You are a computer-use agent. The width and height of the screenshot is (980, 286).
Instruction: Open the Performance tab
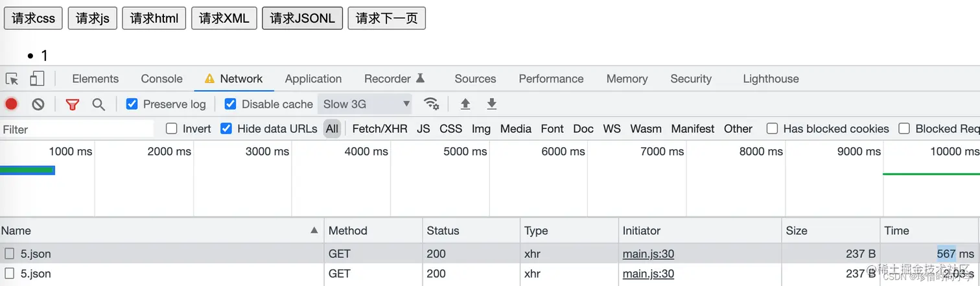point(551,78)
